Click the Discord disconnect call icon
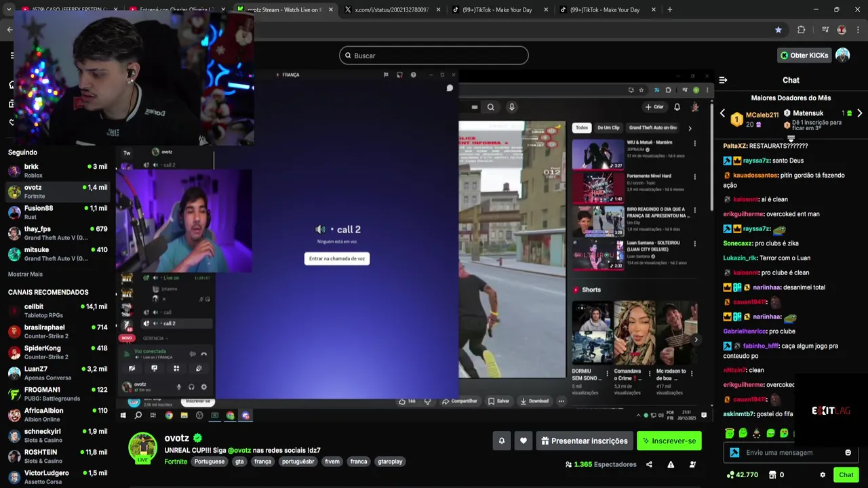 pyautogui.click(x=203, y=354)
